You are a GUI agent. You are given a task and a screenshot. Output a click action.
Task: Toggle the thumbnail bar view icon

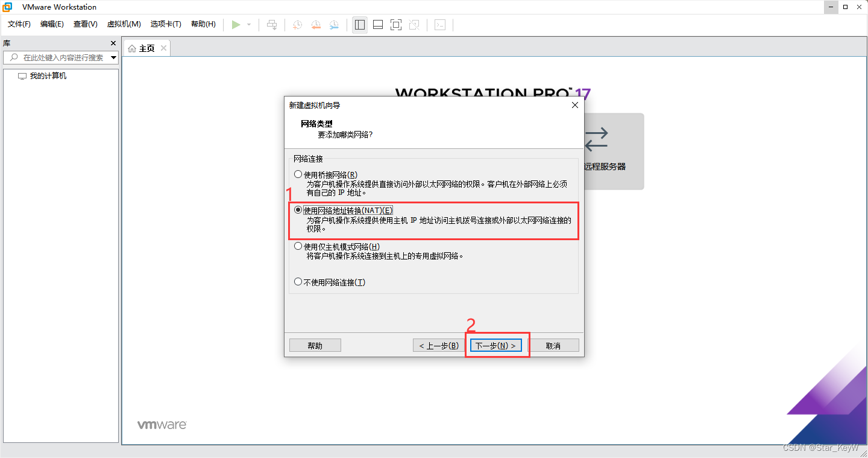tap(377, 25)
